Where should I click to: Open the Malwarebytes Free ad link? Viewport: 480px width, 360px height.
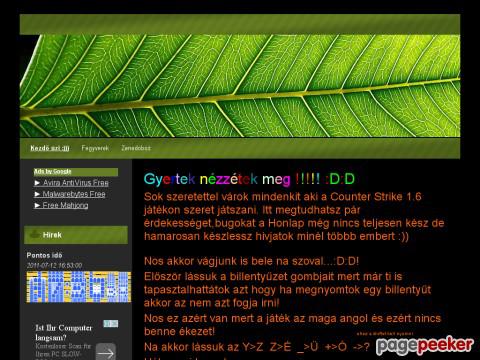(x=74, y=194)
